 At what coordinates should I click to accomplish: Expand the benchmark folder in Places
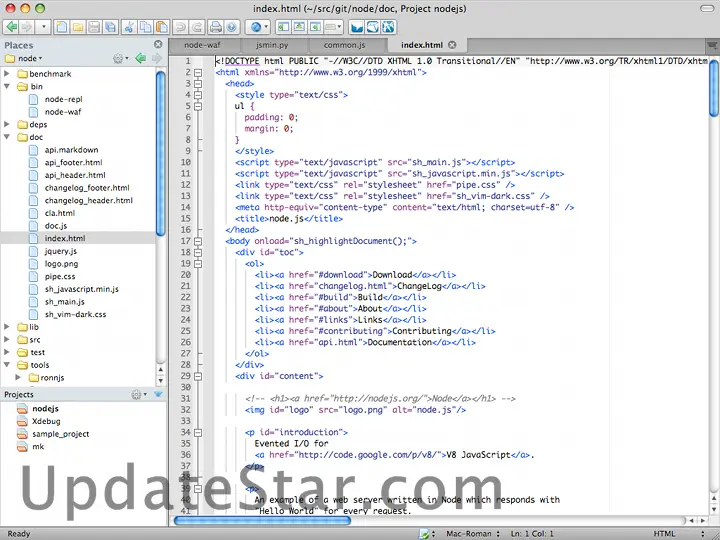coord(8,74)
